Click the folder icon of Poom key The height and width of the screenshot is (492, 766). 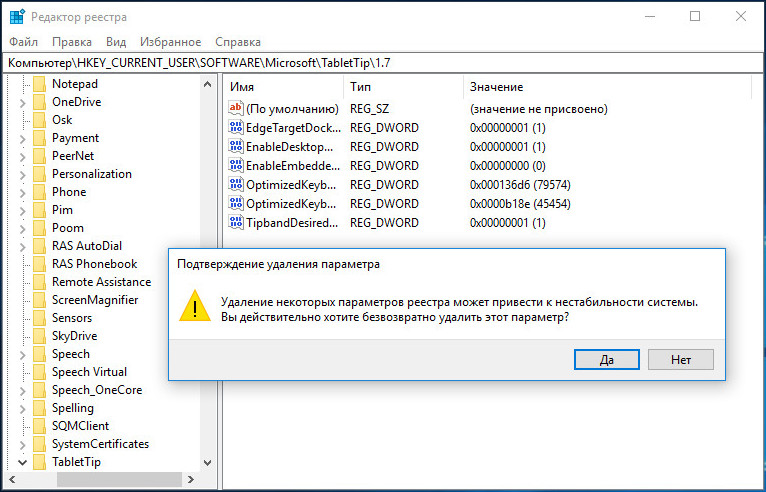[40, 228]
